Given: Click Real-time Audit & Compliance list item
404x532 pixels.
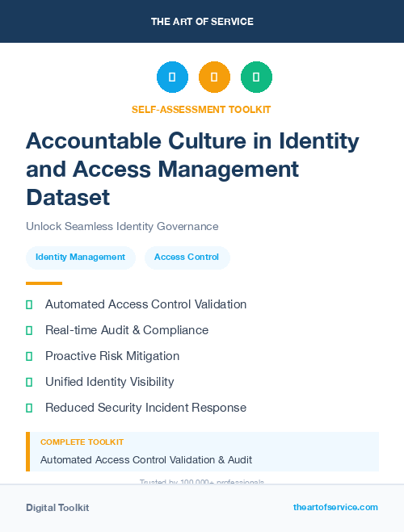Looking at the screenshot, I should click(x=127, y=330).
